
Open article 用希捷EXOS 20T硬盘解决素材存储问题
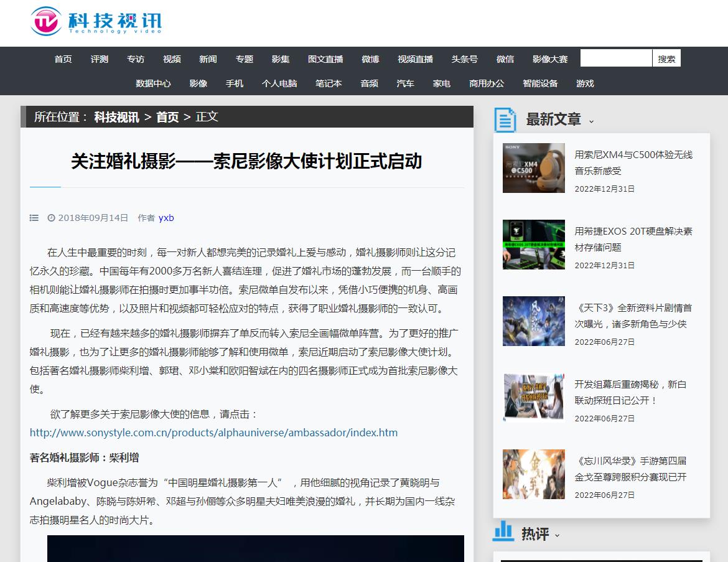point(633,239)
